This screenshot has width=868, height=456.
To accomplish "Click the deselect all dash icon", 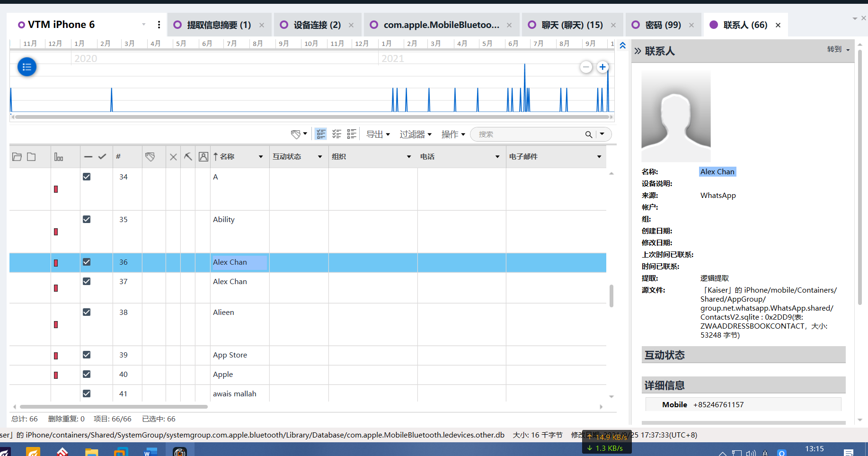I will click(x=88, y=157).
